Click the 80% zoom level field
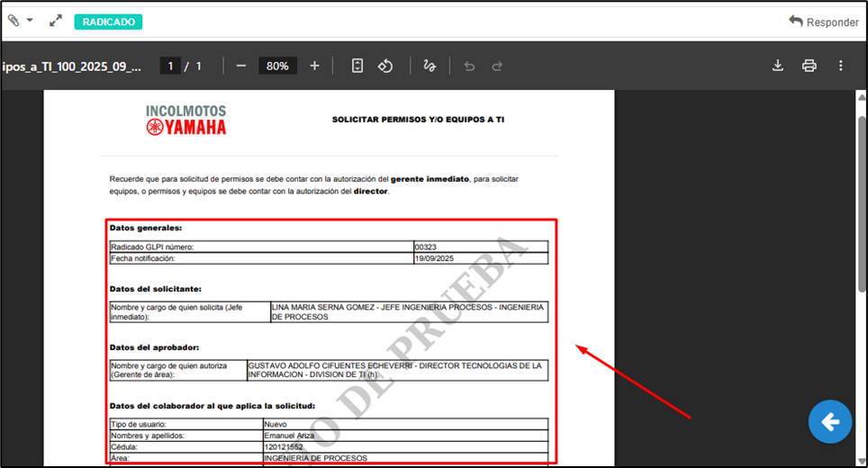The image size is (868, 468). tap(277, 66)
